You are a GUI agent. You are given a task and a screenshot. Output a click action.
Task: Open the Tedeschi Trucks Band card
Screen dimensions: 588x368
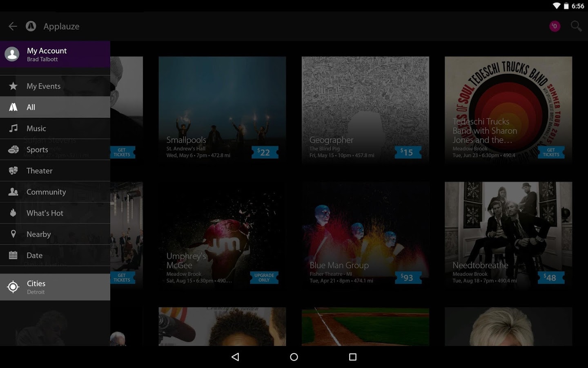[508, 110]
